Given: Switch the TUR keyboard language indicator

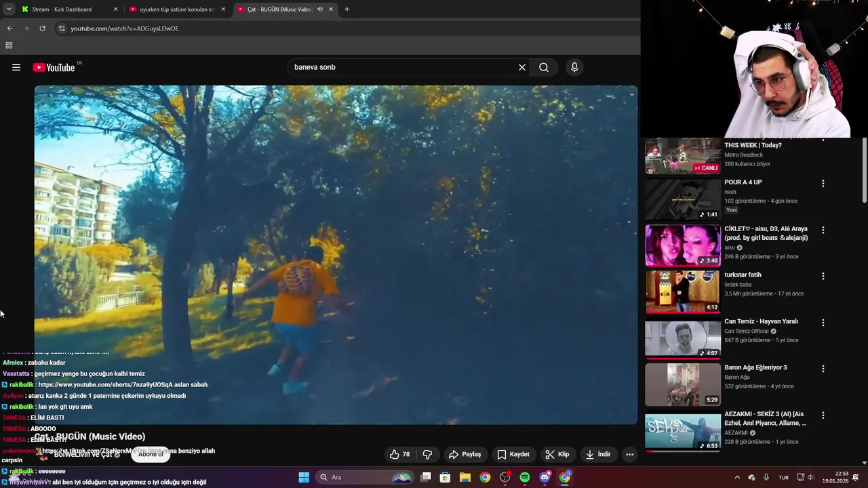Looking at the screenshot, I should pos(783,477).
